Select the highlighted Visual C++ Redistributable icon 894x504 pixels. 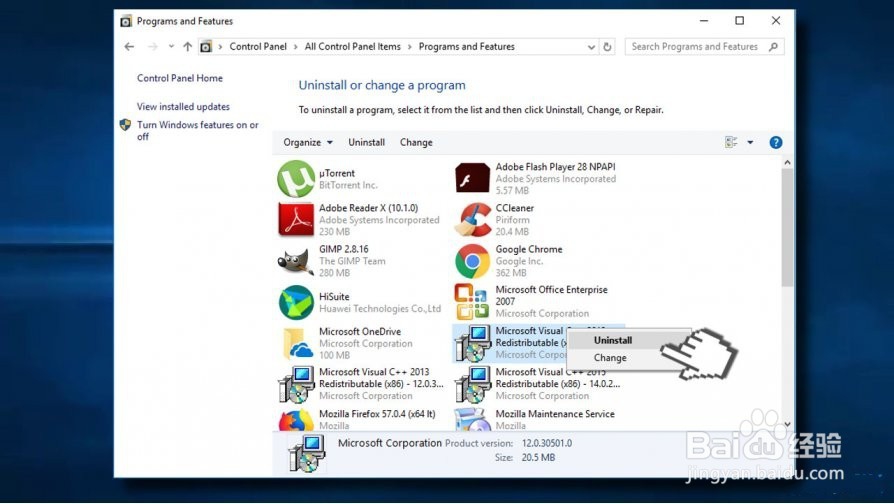point(473,343)
